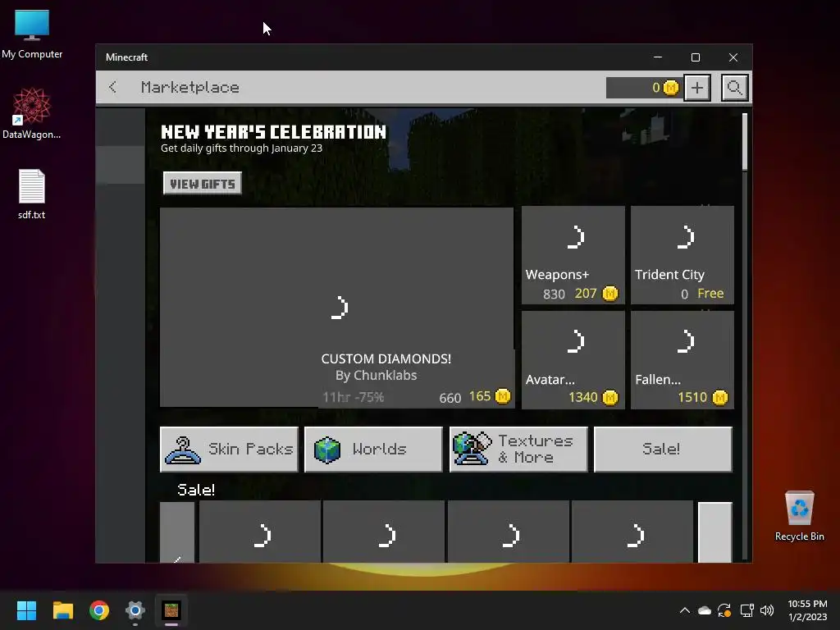Click the coin icon next to 1340
This screenshot has height=630, width=840.
click(x=610, y=398)
